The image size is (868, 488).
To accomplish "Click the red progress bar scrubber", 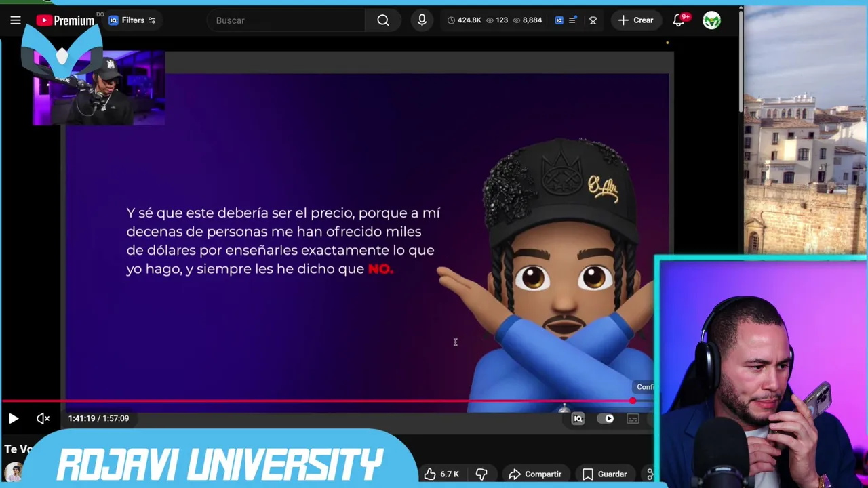I will tap(633, 401).
